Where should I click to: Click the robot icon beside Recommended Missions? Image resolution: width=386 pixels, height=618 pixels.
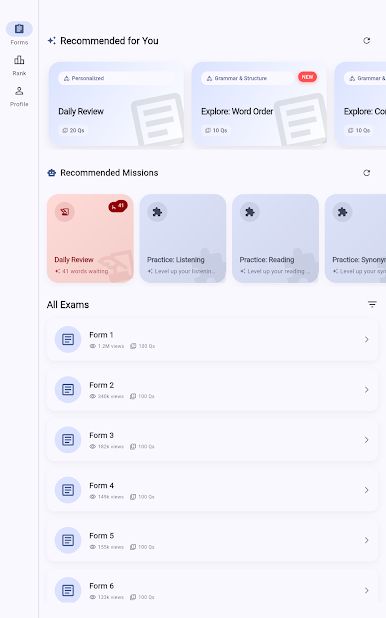tap(52, 173)
